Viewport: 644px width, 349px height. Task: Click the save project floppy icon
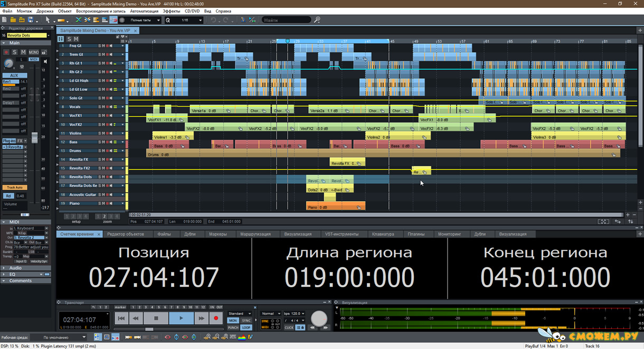[30, 20]
